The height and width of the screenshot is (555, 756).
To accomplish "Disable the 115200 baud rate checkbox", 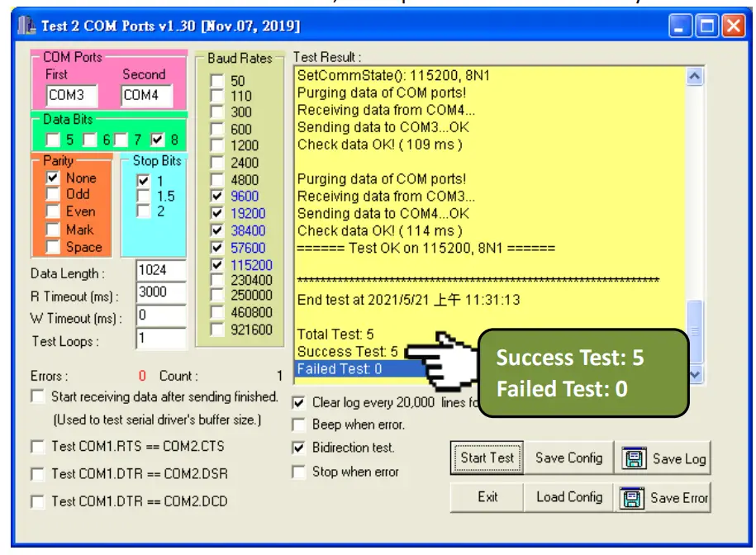I will pos(217,264).
